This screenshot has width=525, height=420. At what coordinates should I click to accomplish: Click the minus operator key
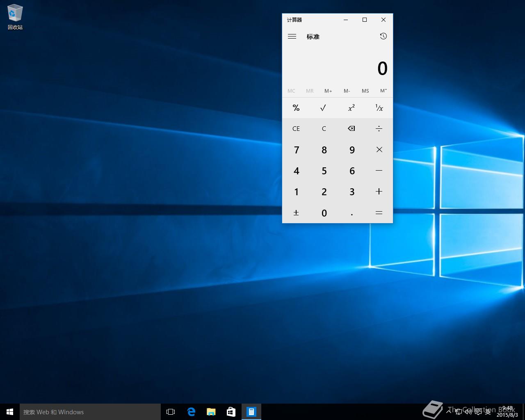379,171
